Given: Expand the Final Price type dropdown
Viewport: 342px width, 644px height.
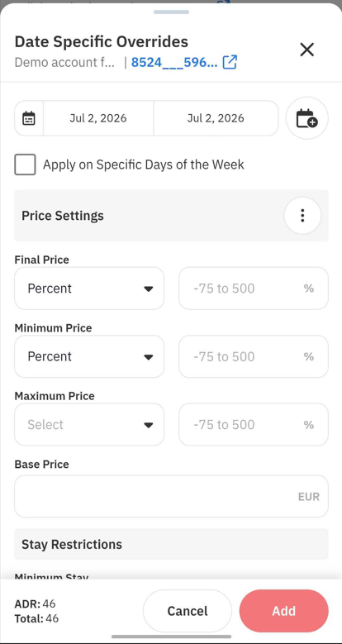Looking at the screenshot, I should pyautogui.click(x=89, y=289).
